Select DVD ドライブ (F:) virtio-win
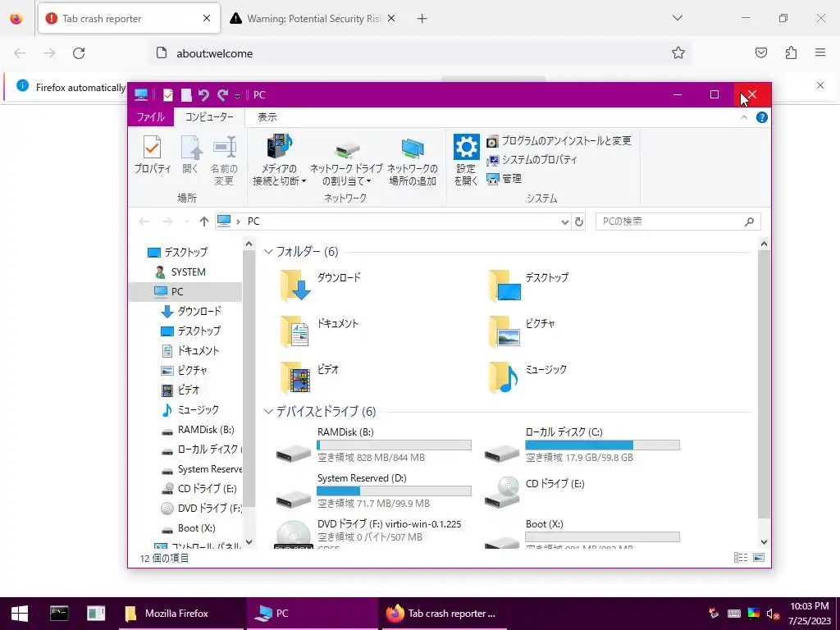840x630 pixels. [368, 533]
